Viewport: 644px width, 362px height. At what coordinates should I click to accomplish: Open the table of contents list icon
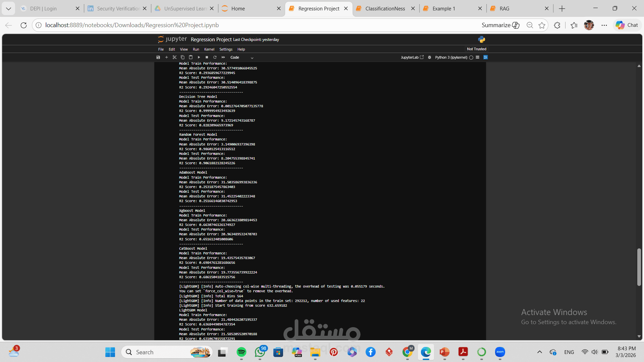pyautogui.click(x=478, y=57)
